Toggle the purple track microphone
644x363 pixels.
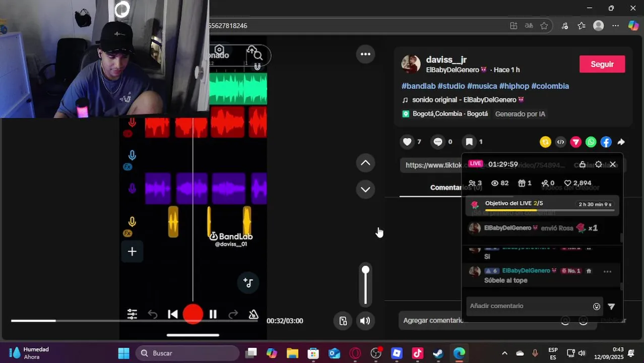click(132, 189)
